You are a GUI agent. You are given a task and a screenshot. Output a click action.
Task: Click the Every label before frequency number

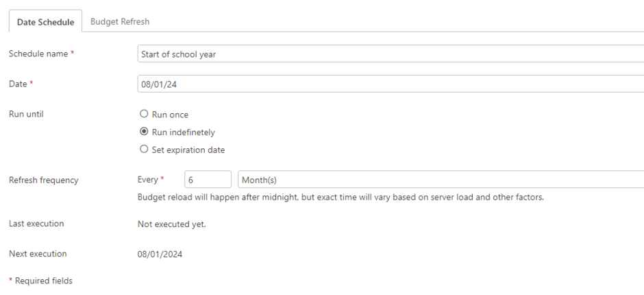point(151,179)
